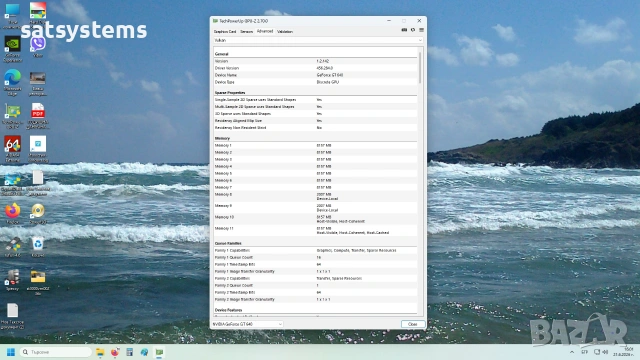
Task: Switch to the Graphics Card tab
Action: (225, 31)
